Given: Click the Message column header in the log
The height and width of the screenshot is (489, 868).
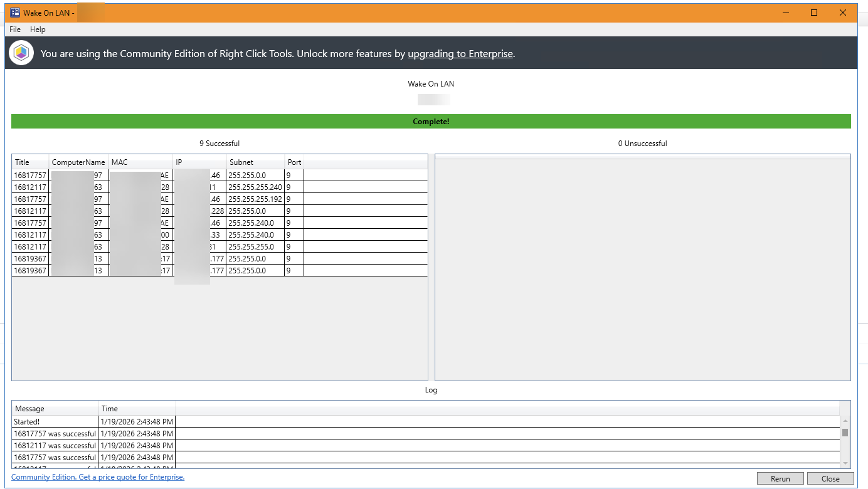Looking at the screenshot, I should click(29, 409).
